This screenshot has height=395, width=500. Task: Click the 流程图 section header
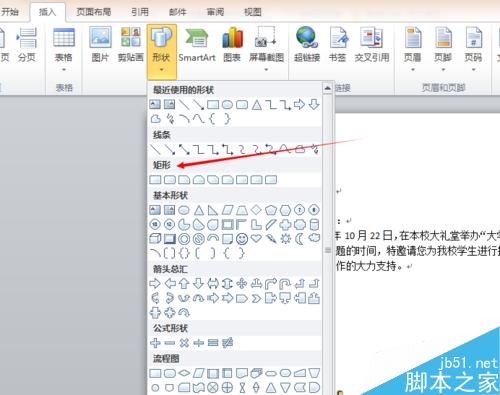(166, 358)
